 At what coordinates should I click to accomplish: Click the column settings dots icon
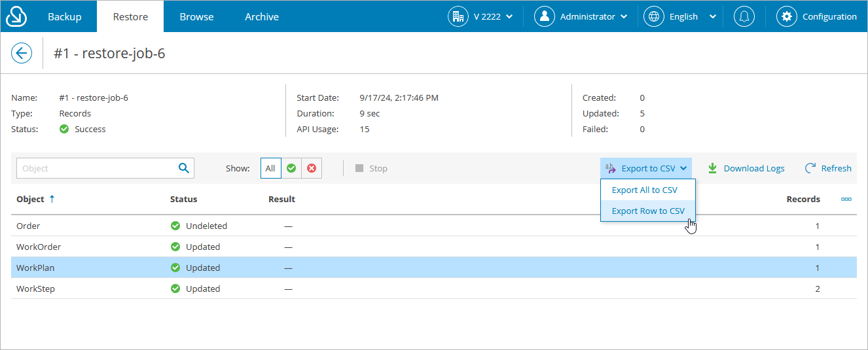pyautogui.click(x=846, y=200)
